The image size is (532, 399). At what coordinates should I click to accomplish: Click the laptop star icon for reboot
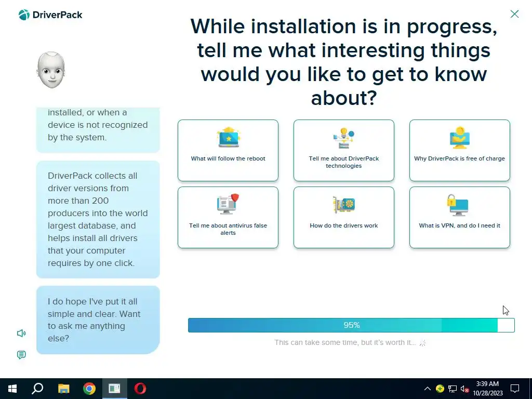[x=229, y=137]
